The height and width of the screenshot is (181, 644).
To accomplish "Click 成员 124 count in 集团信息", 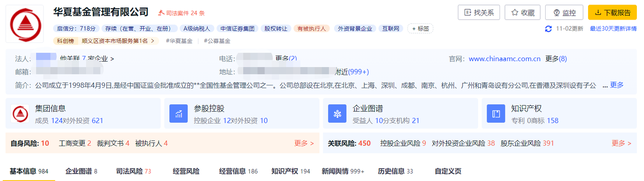I will 48,121.
